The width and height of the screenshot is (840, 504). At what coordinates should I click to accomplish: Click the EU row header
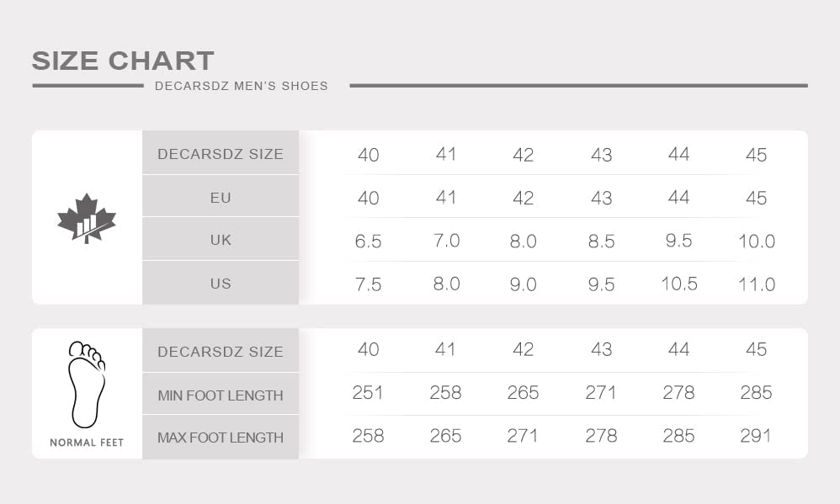[221, 196]
